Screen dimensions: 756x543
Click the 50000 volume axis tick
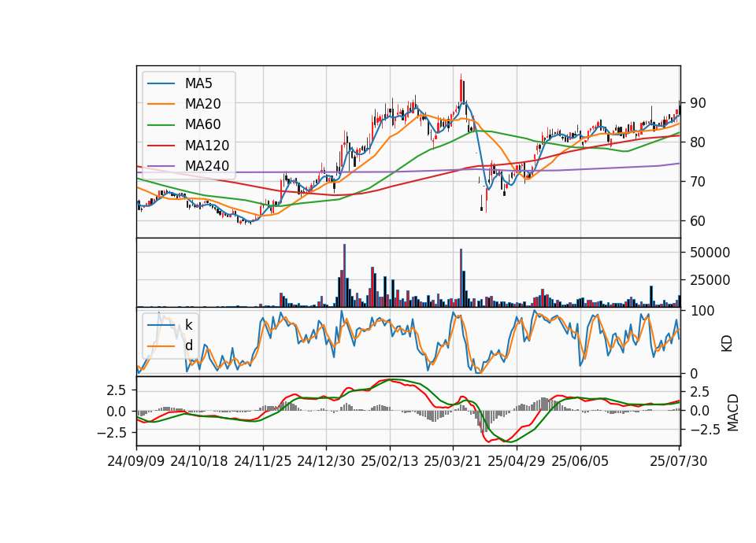click(x=710, y=253)
